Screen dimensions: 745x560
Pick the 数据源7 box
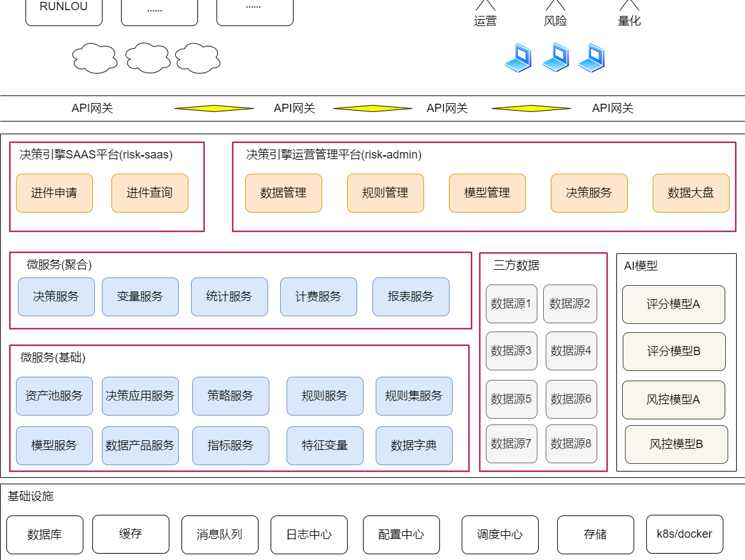[511, 444]
